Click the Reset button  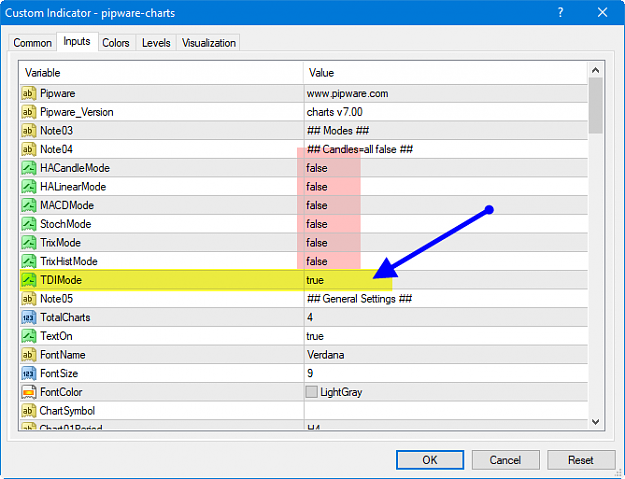point(581,460)
